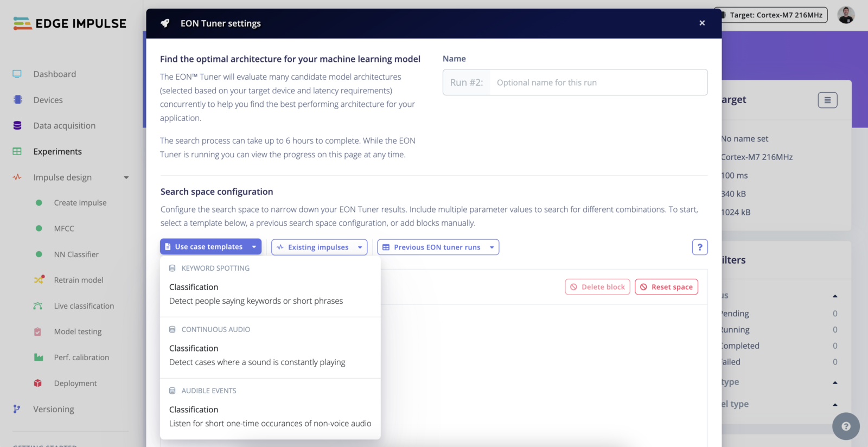The width and height of the screenshot is (868, 447).
Task: Collapse the type filter section arrow
Action: click(x=835, y=382)
